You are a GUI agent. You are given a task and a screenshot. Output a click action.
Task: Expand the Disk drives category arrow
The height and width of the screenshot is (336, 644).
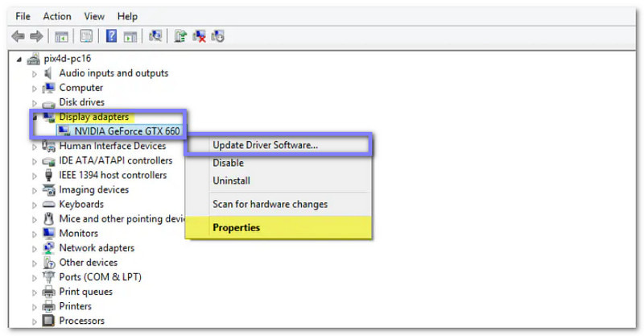click(x=35, y=103)
